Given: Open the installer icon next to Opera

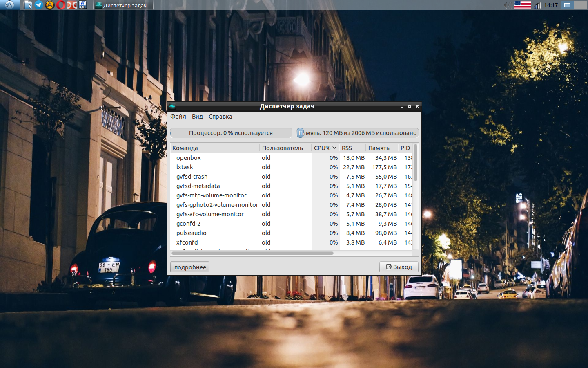Looking at the screenshot, I should click(x=71, y=5).
